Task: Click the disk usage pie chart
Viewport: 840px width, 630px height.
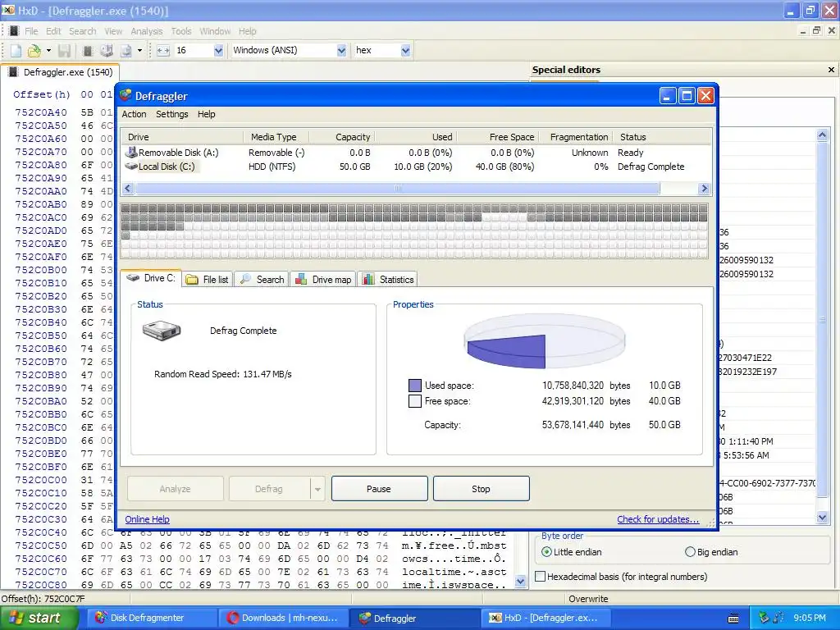Action: pyautogui.click(x=545, y=341)
